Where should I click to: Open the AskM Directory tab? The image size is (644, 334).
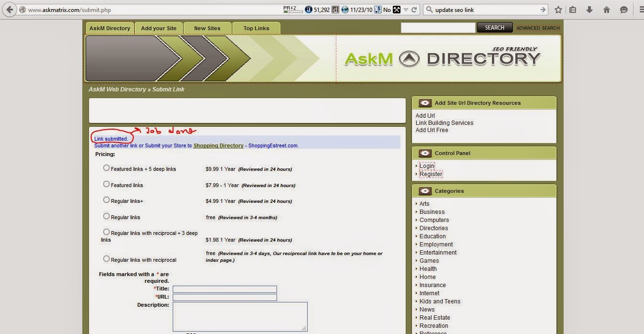[110, 28]
